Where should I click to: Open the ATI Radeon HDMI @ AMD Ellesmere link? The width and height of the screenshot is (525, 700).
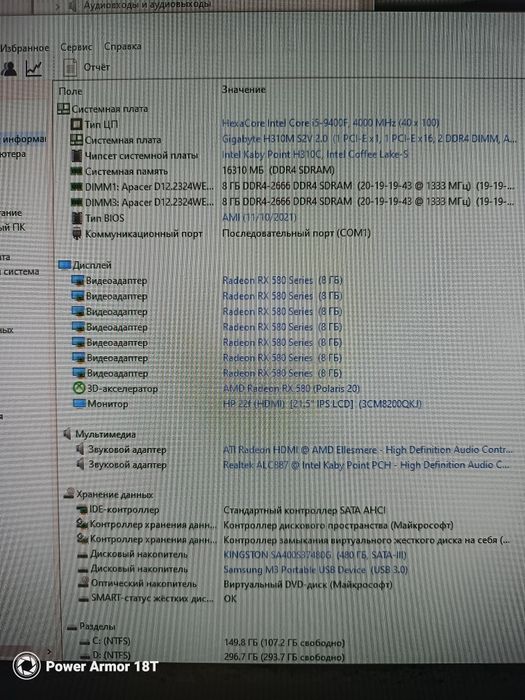pos(368,450)
